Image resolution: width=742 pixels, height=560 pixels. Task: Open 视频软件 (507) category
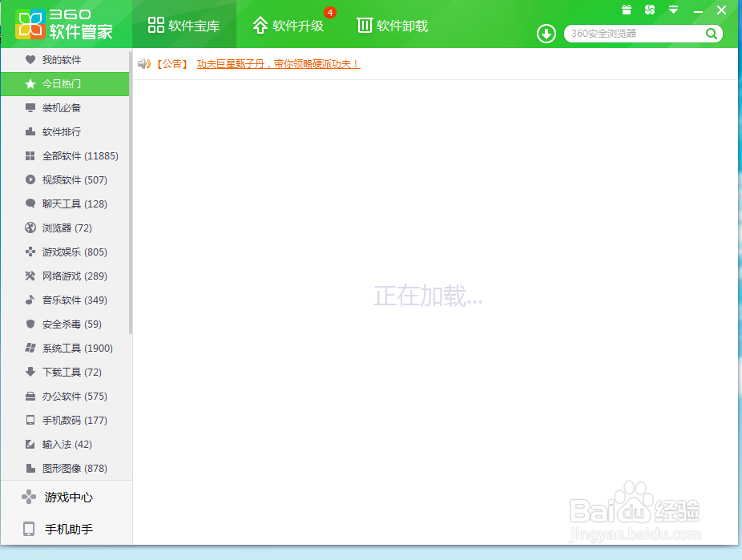point(65,179)
